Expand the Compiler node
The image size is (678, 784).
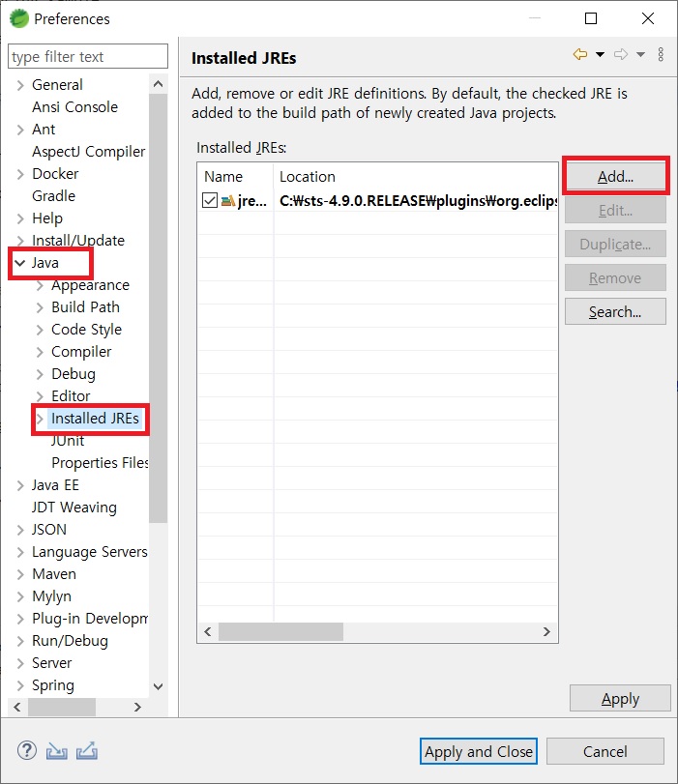coord(40,352)
